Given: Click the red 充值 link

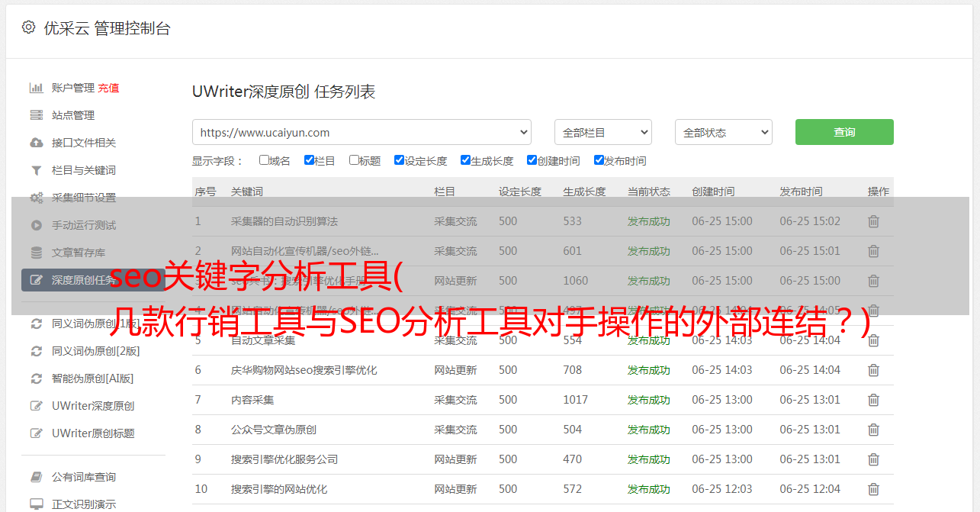Looking at the screenshot, I should (108, 88).
